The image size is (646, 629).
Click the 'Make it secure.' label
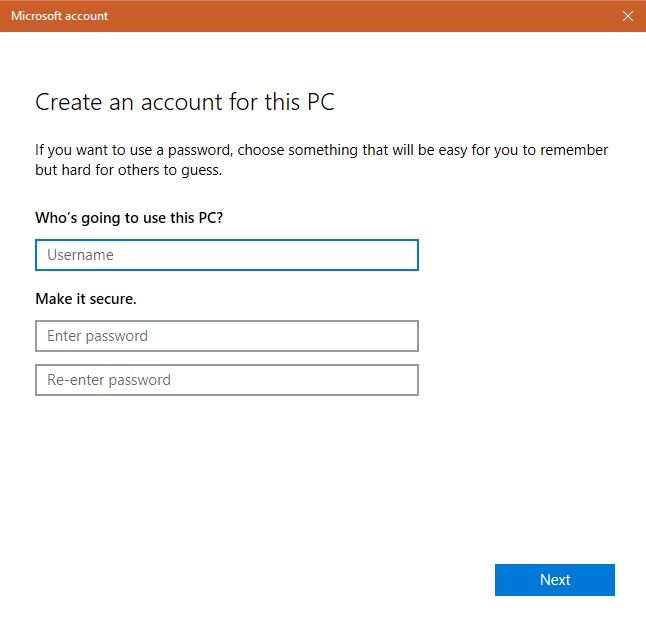point(86,298)
